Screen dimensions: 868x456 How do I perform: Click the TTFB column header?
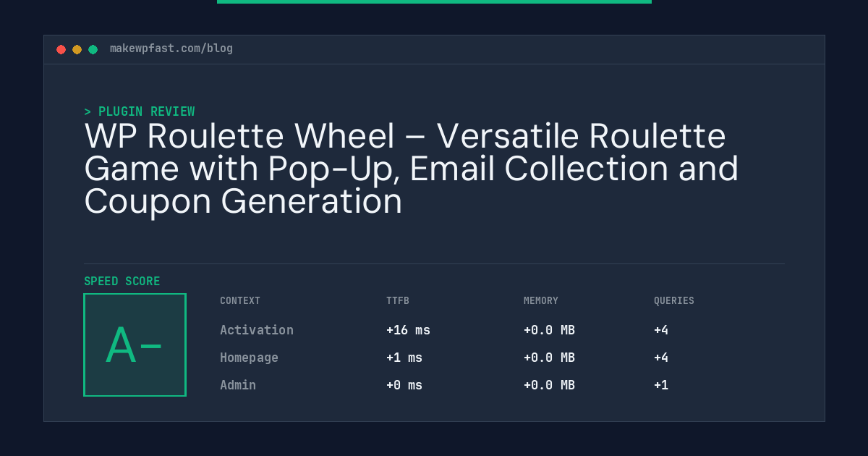pyautogui.click(x=398, y=301)
